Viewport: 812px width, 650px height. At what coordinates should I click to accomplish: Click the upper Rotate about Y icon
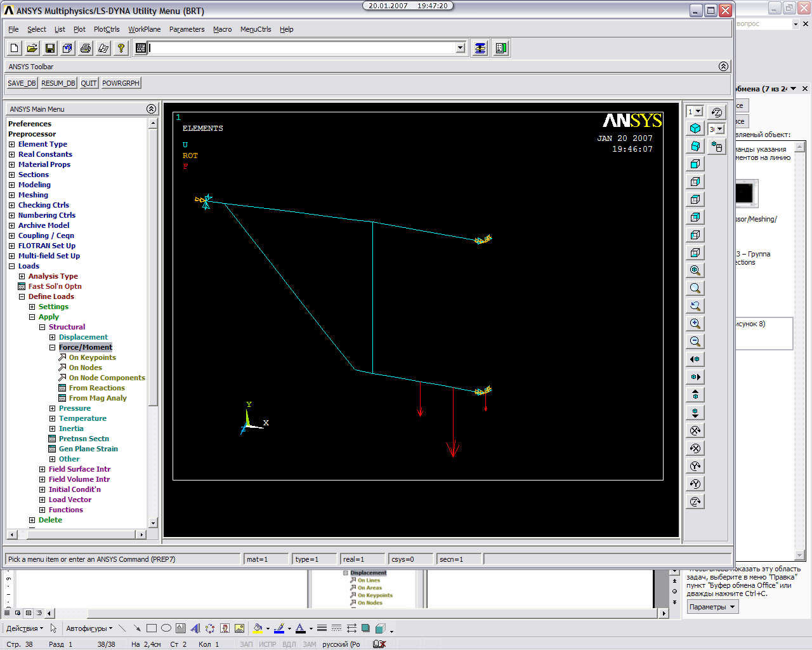(695, 466)
